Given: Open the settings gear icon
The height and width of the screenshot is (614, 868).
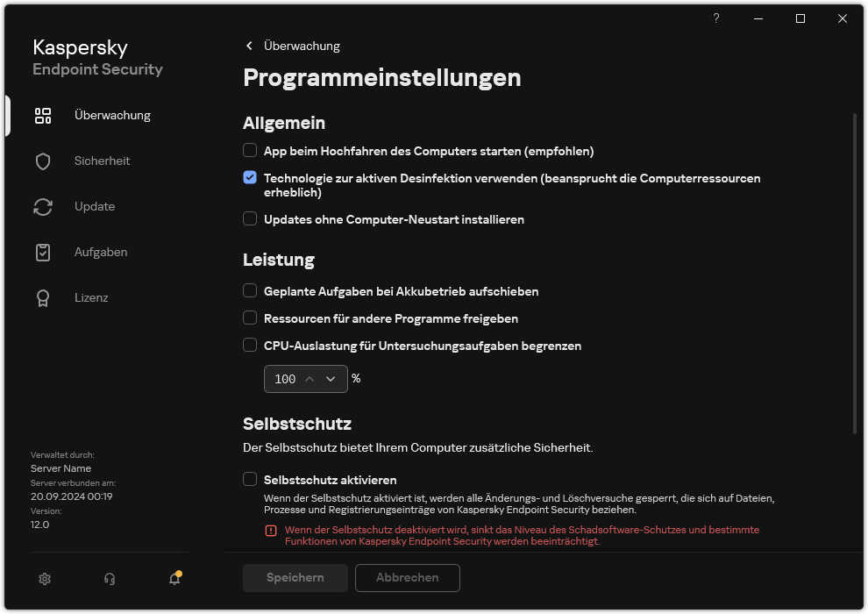Looking at the screenshot, I should click(x=44, y=579).
